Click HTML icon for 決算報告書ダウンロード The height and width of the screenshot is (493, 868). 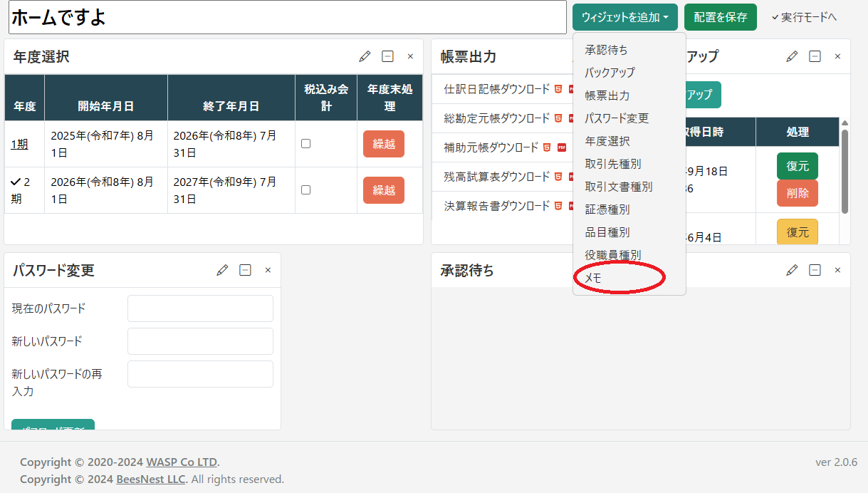(x=558, y=206)
